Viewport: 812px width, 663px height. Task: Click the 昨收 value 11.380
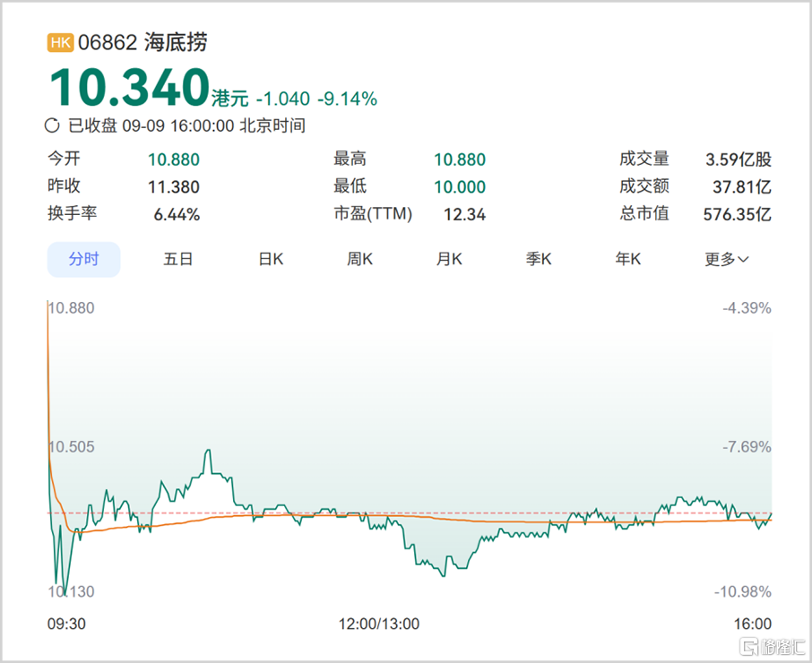(x=174, y=187)
